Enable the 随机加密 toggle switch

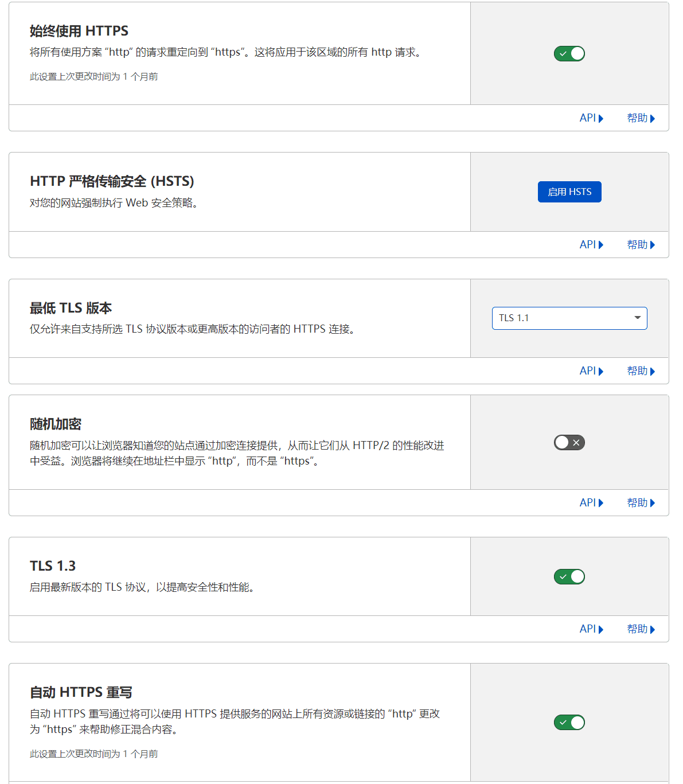coord(569,442)
